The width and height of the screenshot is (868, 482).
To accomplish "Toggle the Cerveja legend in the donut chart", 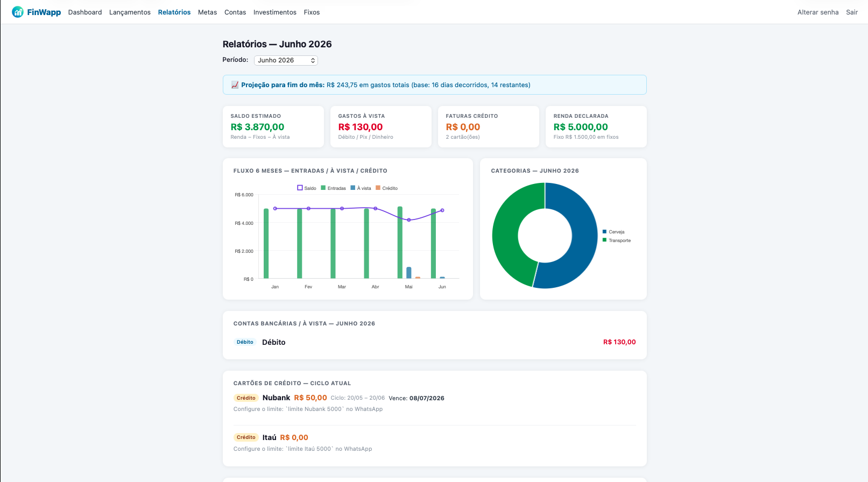I will (x=613, y=232).
